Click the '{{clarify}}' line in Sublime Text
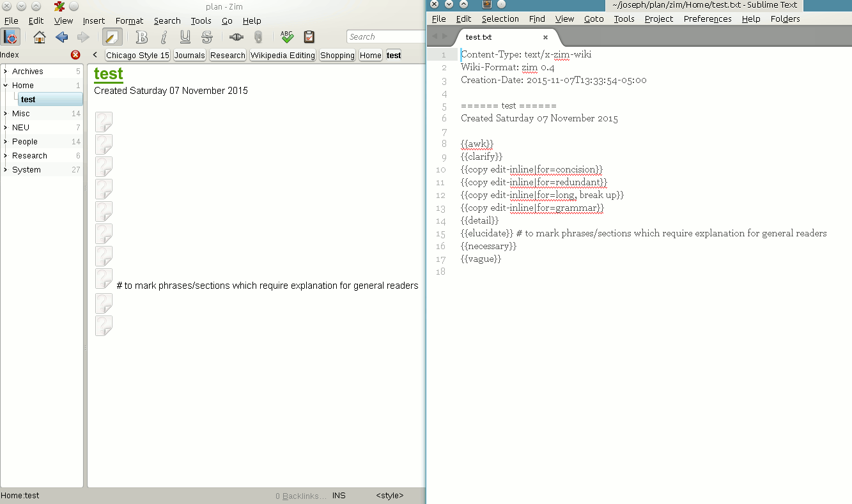 pyautogui.click(x=482, y=157)
